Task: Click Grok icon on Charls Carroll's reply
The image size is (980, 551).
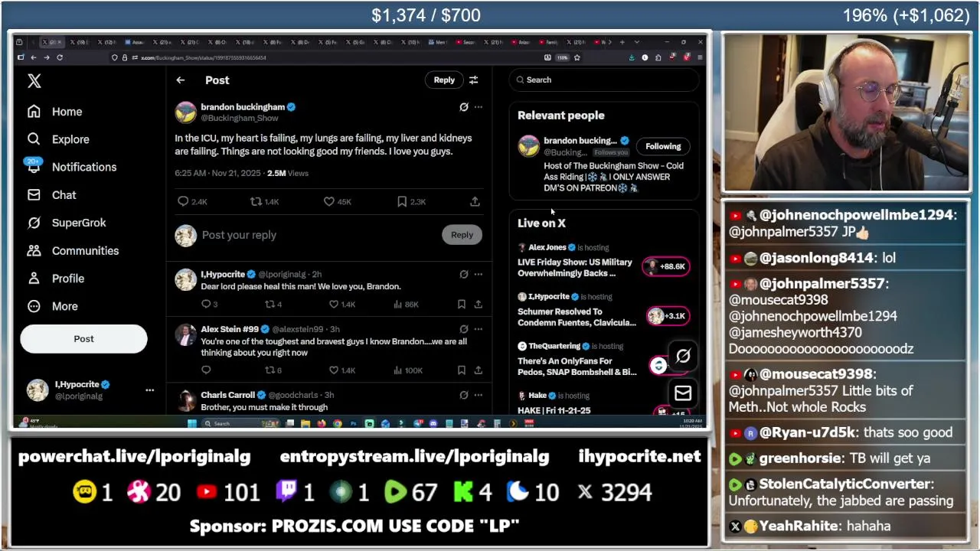Action: [x=464, y=395]
